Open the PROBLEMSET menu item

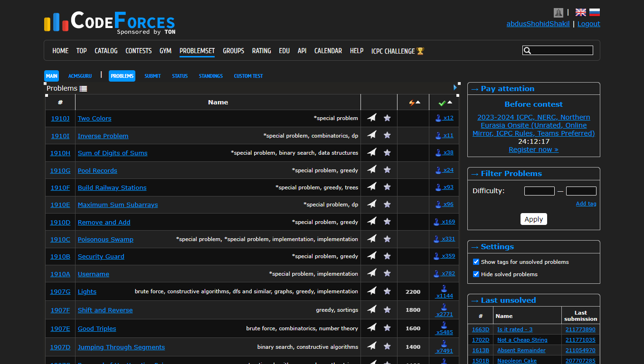point(197,51)
